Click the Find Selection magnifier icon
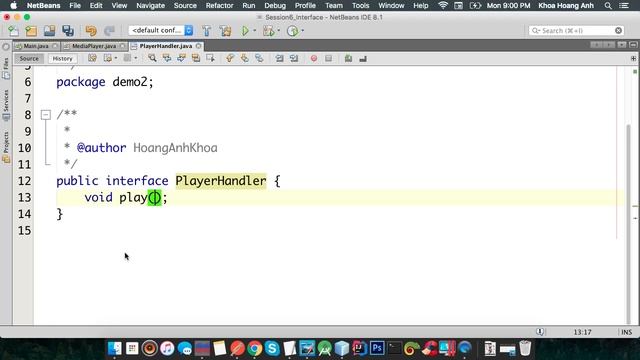This screenshot has width=640, height=360. [152, 58]
